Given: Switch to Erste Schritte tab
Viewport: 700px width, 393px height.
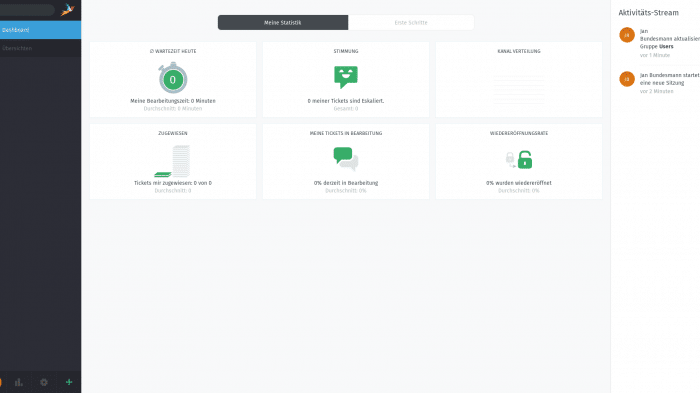Looking at the screenshot, I should 411,22.
